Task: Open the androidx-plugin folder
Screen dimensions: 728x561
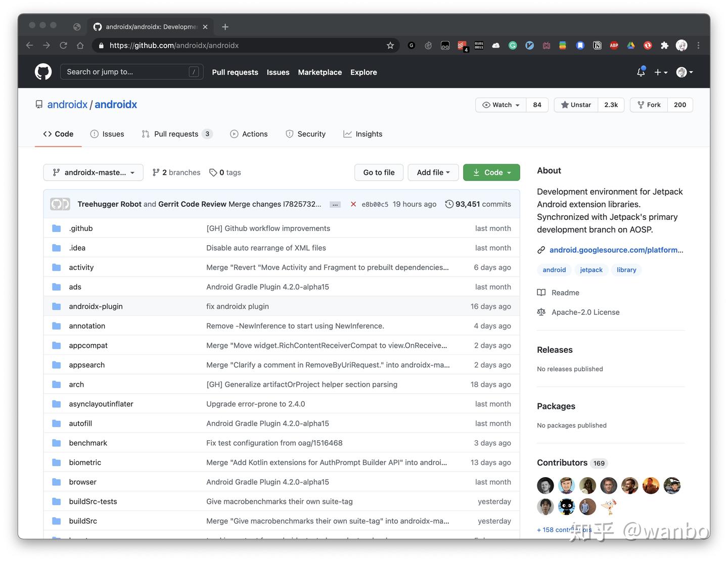Action: pyautogui.click(x=96, y=307)
